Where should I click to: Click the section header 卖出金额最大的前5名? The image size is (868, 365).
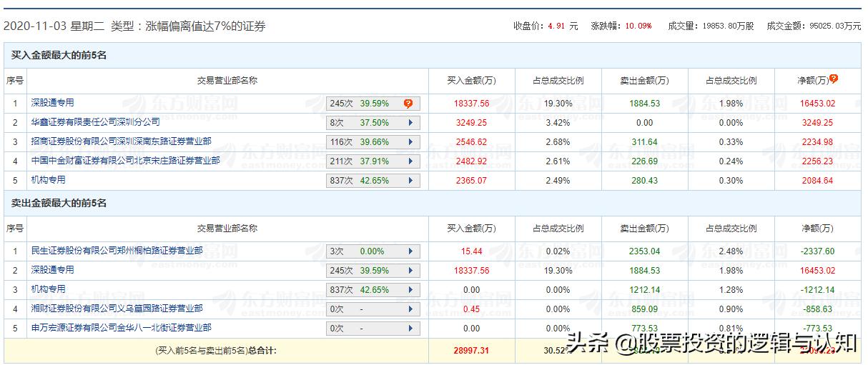59,204
